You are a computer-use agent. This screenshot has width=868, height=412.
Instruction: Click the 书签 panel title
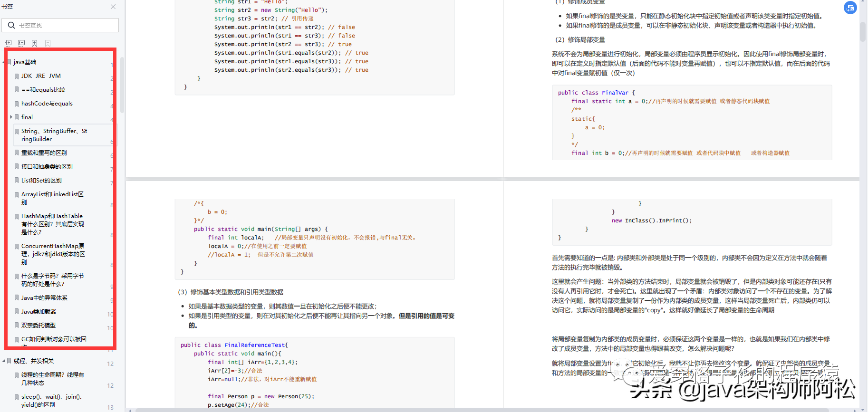(x=7, y=7)
